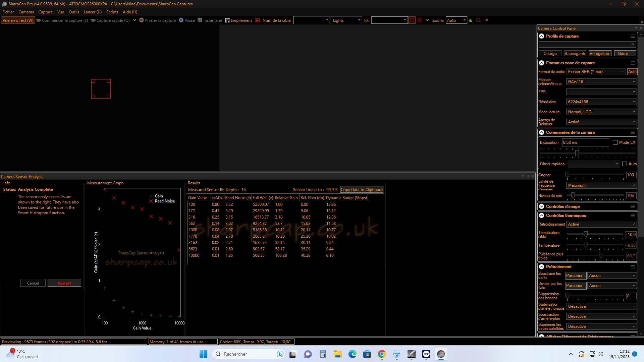Open the Capture menu
This screenshot has height=362, width=644.
click(x=46, y=12)
